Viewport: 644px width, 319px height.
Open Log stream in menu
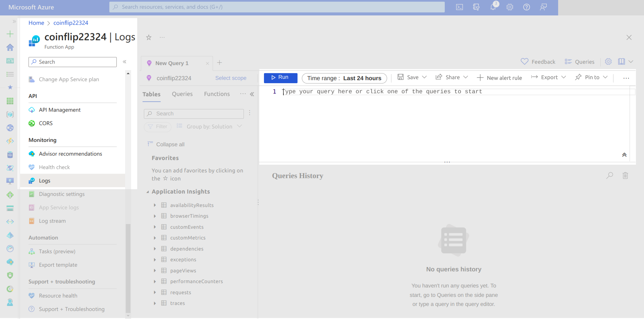click(x=52, y=221)
